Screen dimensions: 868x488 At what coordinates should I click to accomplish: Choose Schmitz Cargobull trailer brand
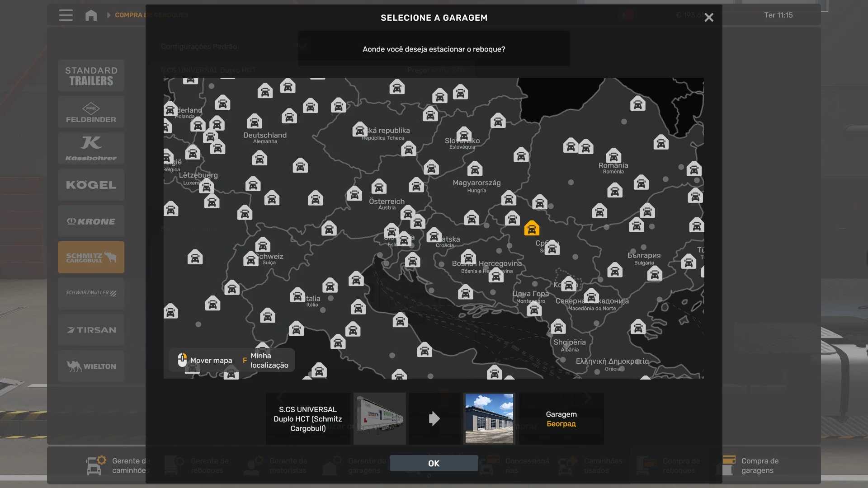point(91,257)
